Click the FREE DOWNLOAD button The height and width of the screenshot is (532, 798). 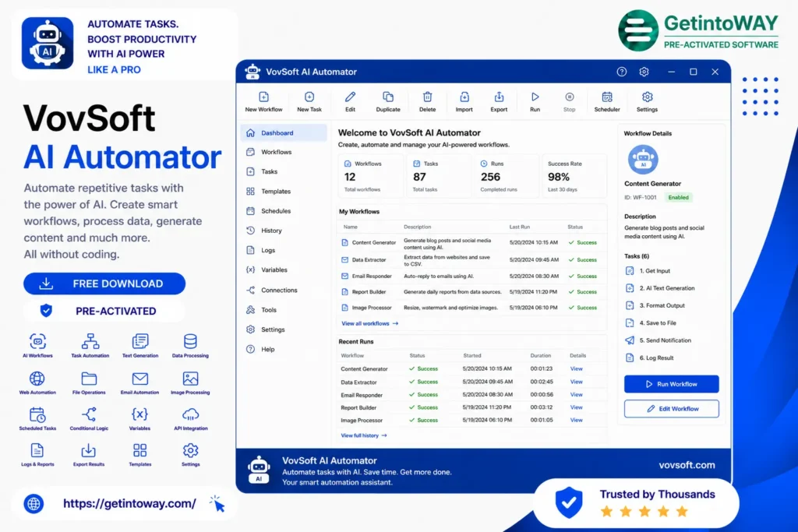104,284
